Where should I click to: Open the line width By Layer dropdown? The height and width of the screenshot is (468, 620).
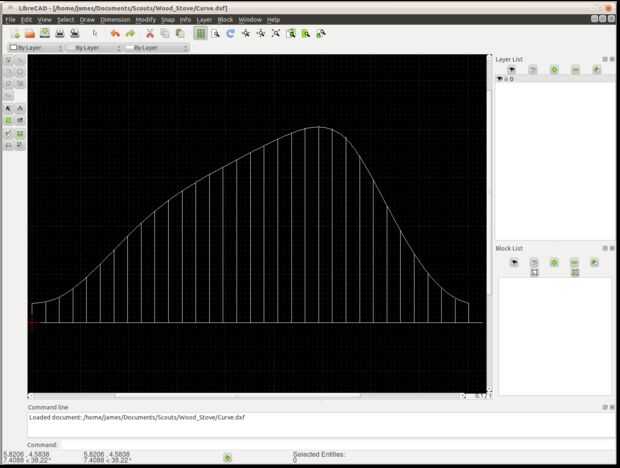[94, 48]
